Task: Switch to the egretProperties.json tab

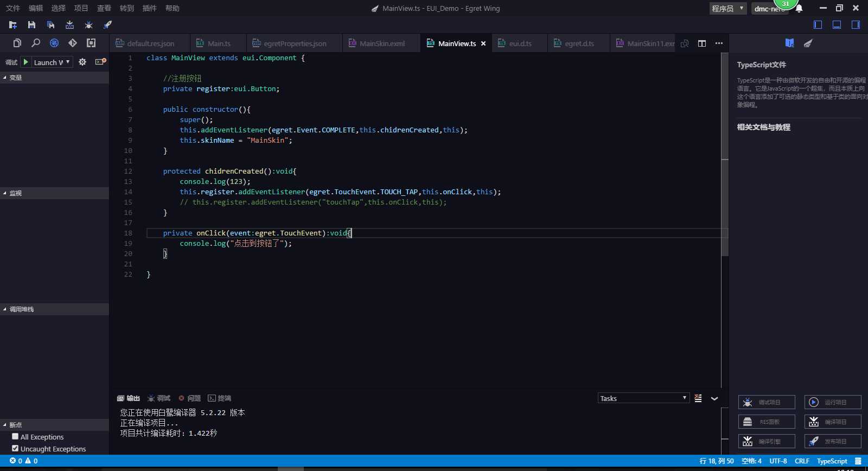Action: [294, 43]
